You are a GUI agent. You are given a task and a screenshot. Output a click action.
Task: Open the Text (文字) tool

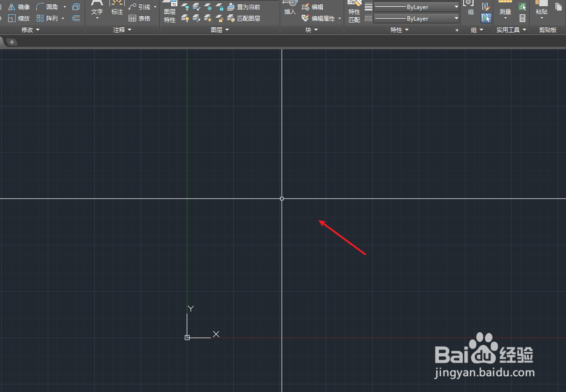click(x=97, y=8)
